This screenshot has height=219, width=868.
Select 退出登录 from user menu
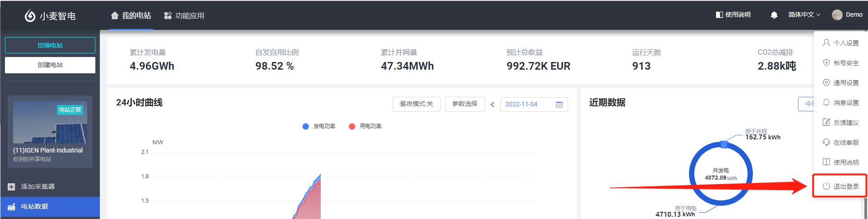(840, 186)
